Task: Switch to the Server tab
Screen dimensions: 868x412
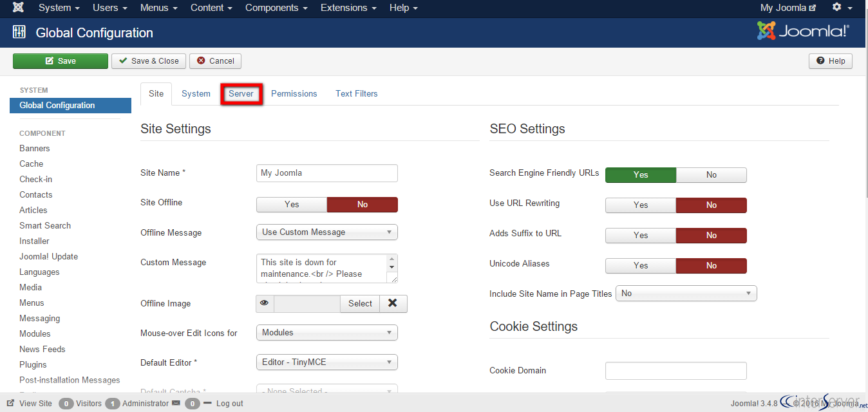Action: click(241, 94)
